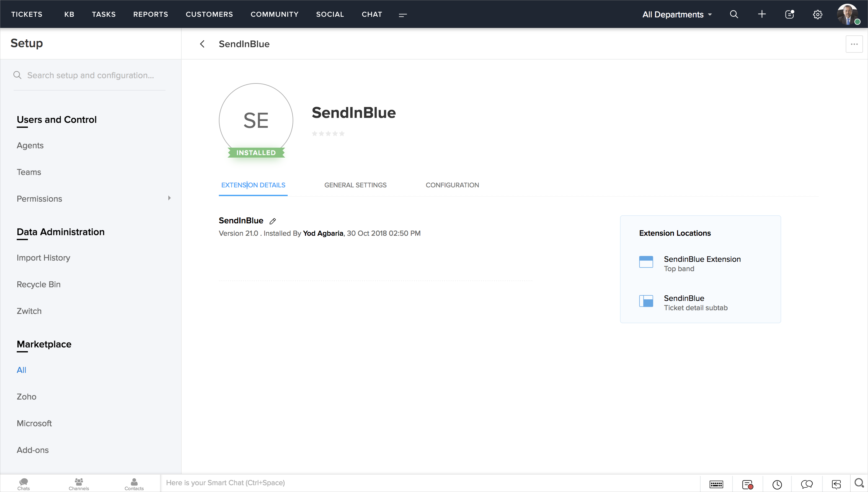Click the pencil edit icon beside SendInBlue
The image size is (868, 492).
tap(273, 221)
